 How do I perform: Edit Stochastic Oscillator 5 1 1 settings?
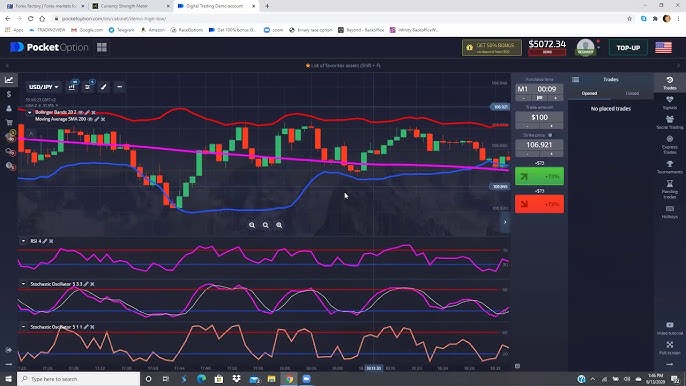pos(86,327)
